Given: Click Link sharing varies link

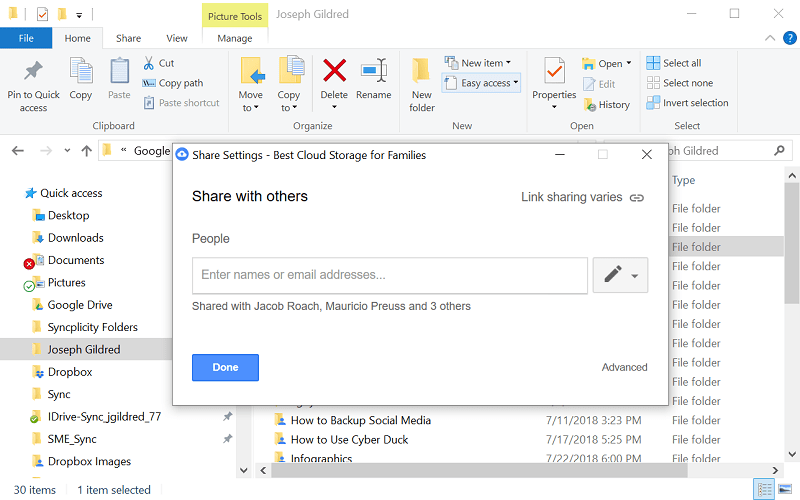Looking at the screenshot, I should [582, 197].
